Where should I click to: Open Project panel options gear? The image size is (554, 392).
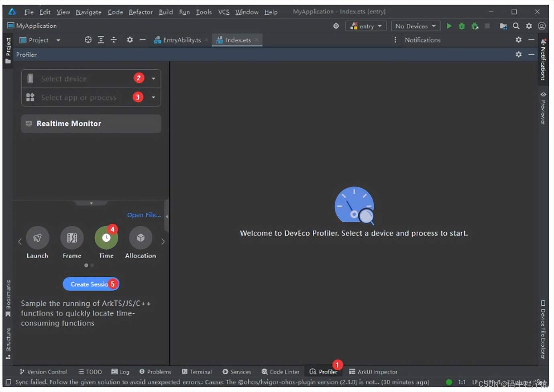click(130, 40)
